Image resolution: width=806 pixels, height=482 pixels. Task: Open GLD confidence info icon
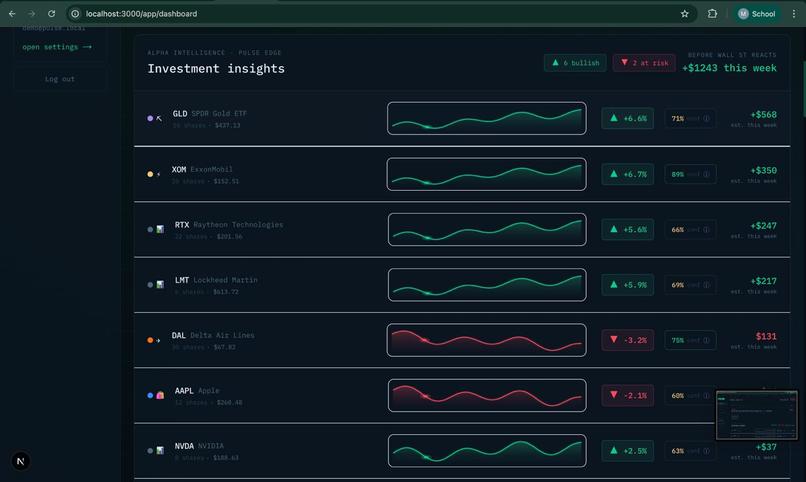[x=706, y=119]
